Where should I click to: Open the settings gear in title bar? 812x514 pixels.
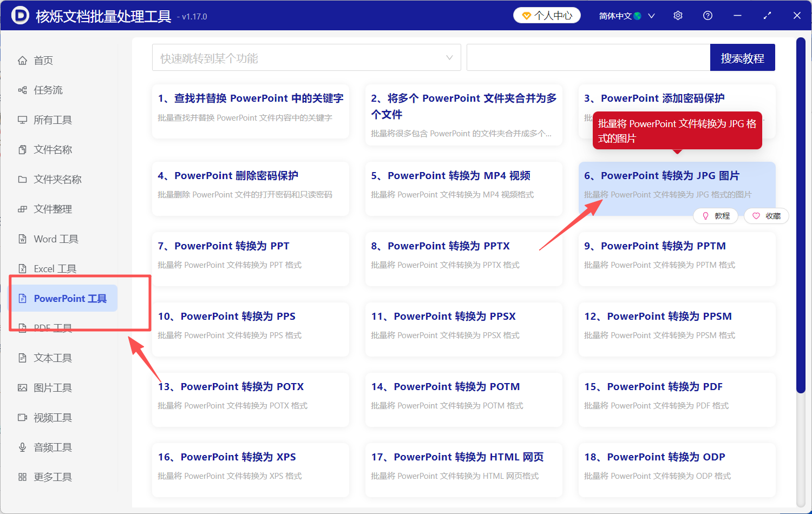678,15
